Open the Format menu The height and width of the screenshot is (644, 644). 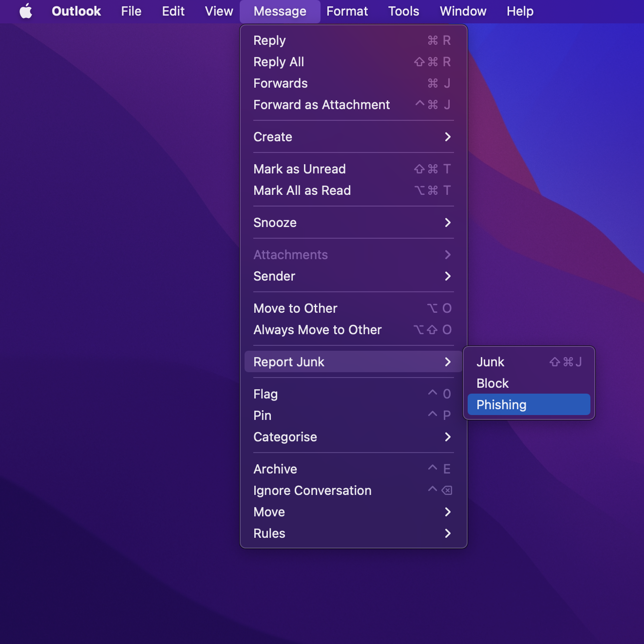[x=347, y=11]
